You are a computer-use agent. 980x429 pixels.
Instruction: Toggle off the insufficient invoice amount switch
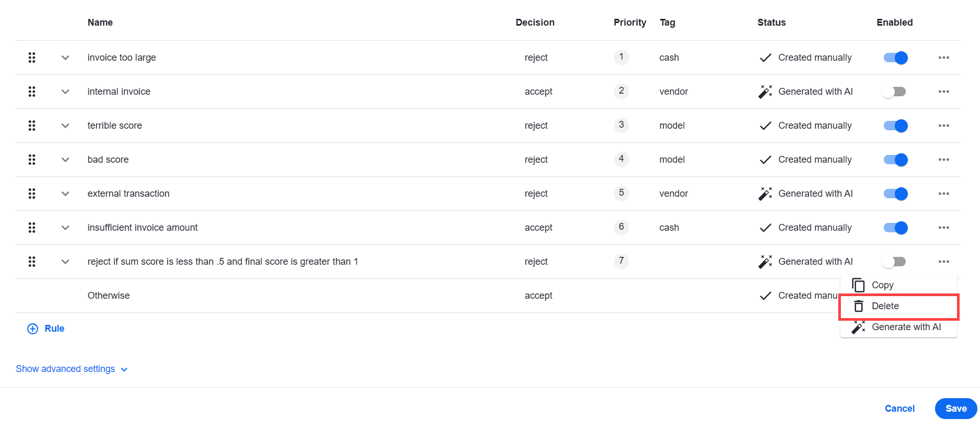click(895, 228)
